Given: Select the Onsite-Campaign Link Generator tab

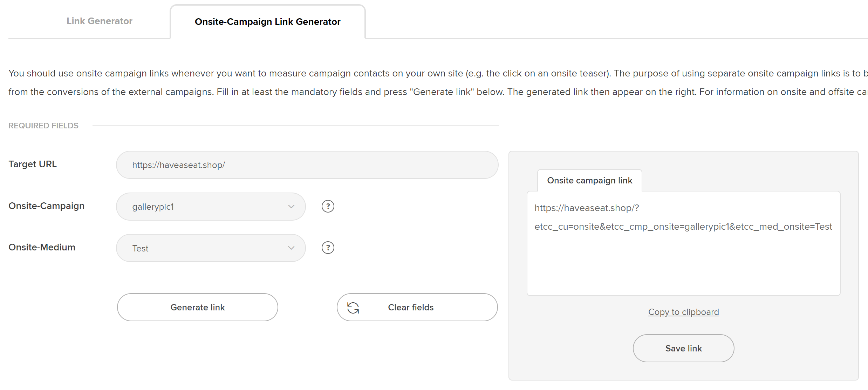Looking at the screenshot, I should 268,22.
